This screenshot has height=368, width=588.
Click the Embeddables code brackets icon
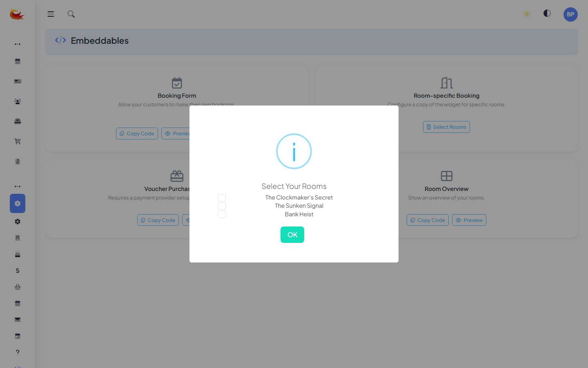60,40
